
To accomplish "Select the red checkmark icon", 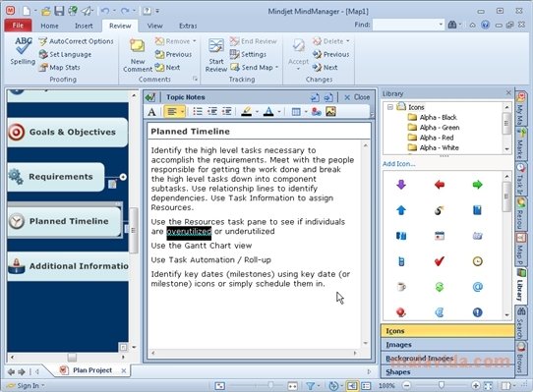I will point(440,261).
